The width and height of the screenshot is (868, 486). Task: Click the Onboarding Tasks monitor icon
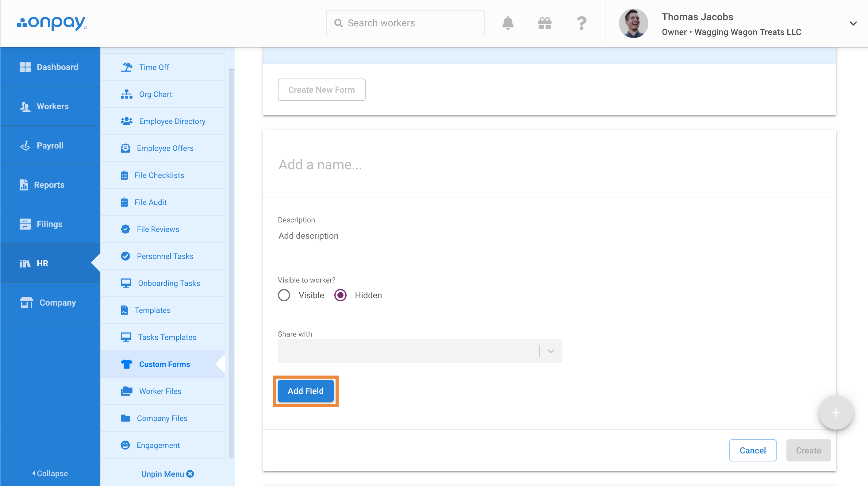(x=126, y=283)
